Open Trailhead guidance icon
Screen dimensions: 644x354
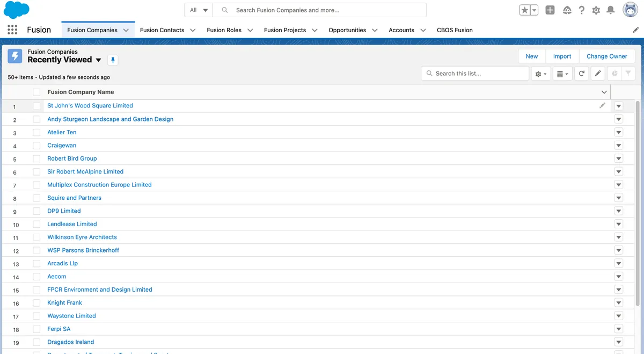567,10
